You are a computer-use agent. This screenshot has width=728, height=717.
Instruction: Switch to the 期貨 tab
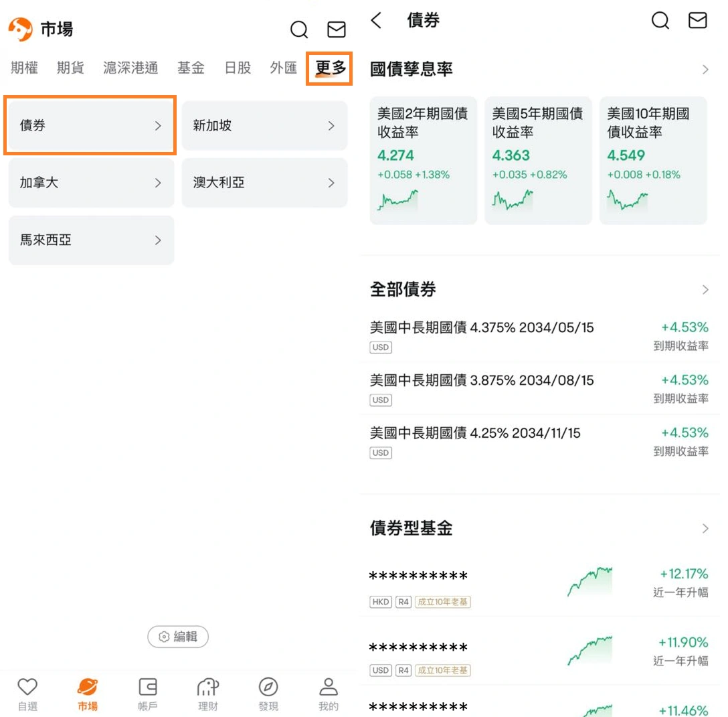pos(70,68)
